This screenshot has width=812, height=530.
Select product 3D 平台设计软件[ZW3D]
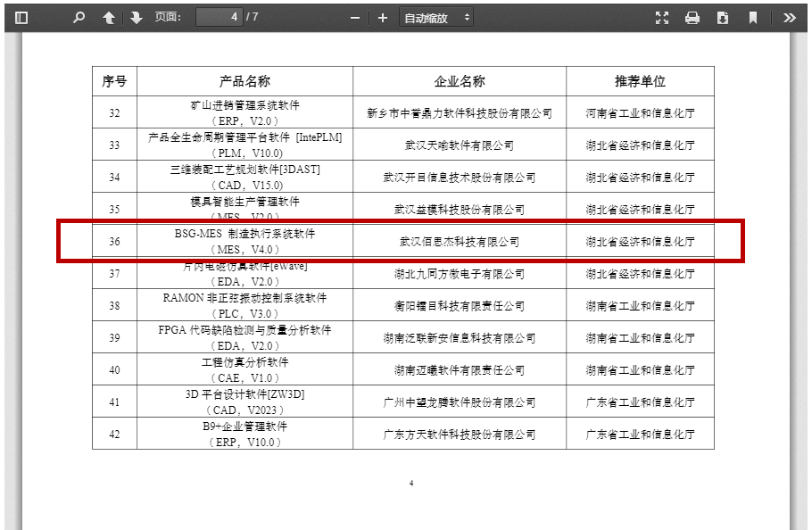[245, 394]
